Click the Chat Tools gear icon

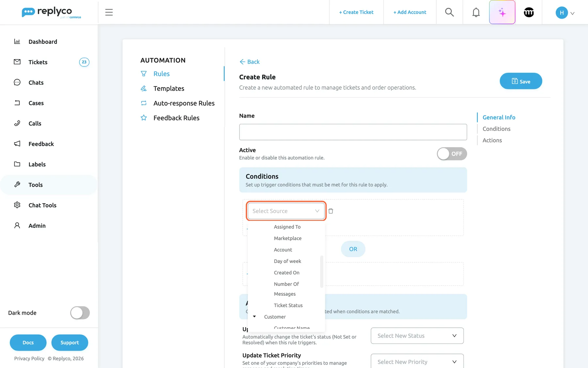(17, 205)
